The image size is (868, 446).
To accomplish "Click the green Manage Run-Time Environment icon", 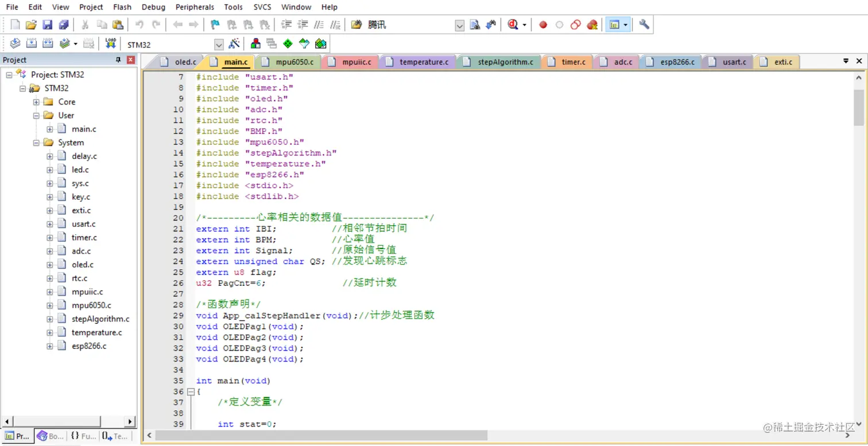I will click(x=288, y=44).
